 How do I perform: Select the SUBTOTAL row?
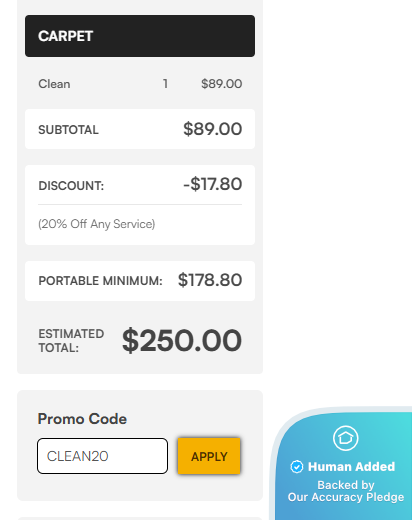point(140,129)
